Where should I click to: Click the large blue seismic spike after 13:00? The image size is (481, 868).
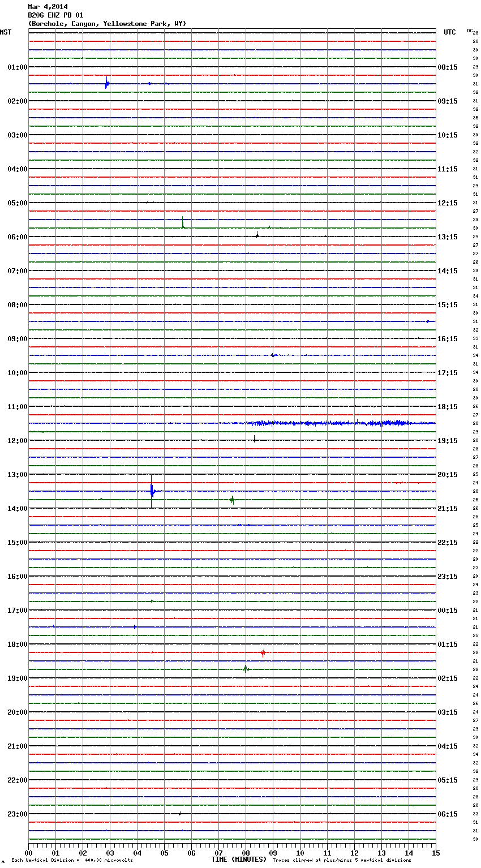[152, 491]
